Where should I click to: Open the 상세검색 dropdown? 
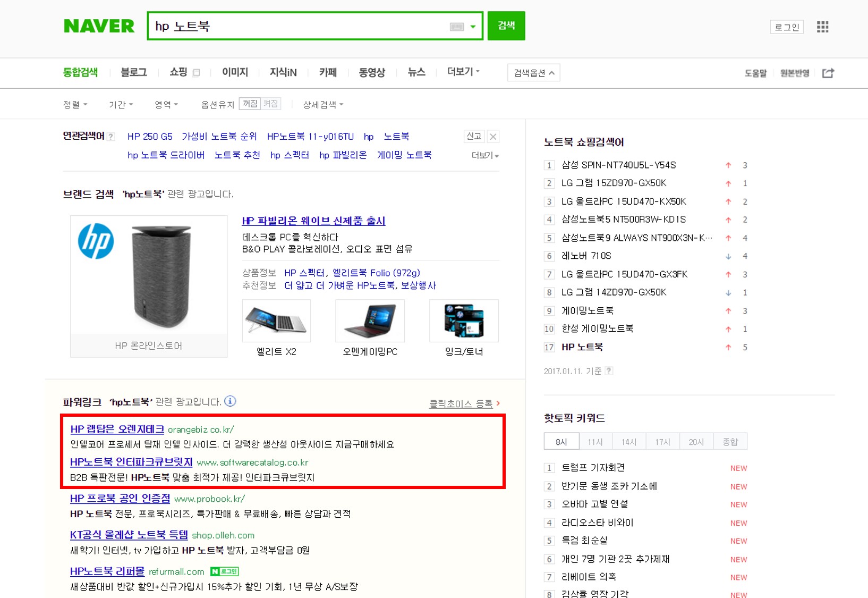(x=323, y=105)
